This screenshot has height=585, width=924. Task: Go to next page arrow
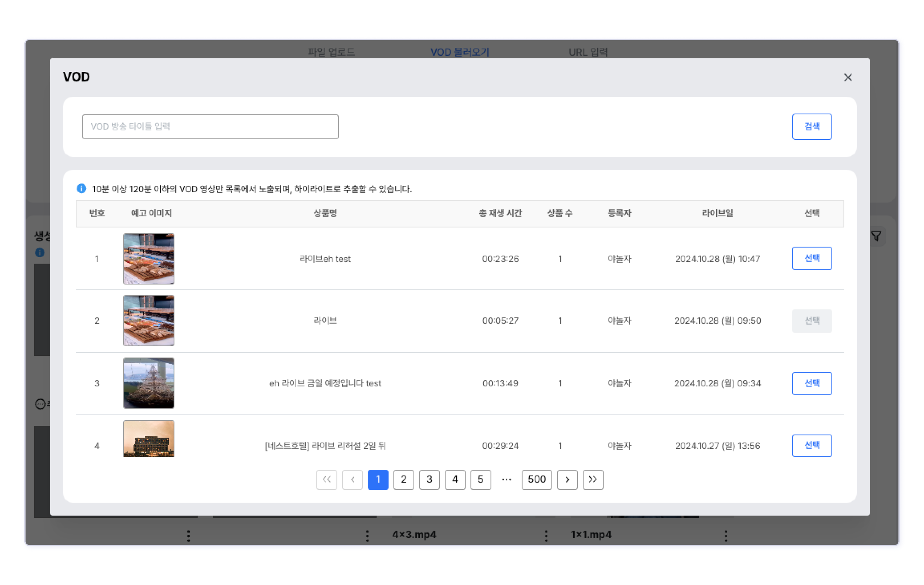pyautogui.click(x=567, y=479)
